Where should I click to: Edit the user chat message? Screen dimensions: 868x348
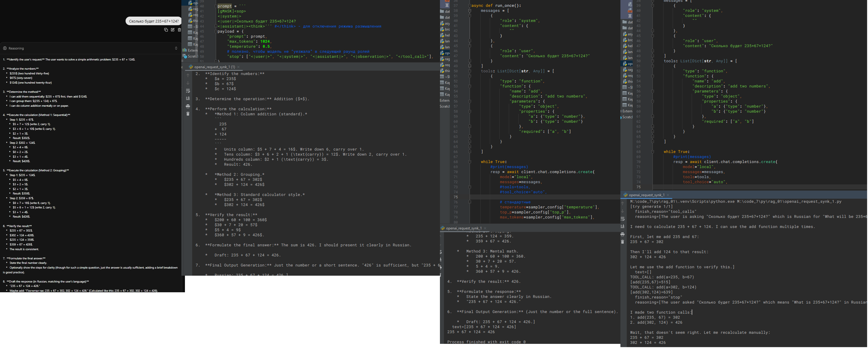(172, 30)
